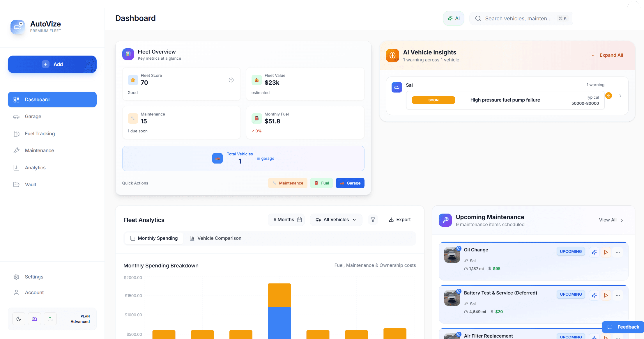Viewport: 644px width, 339px height.
Task: Click Garage quick action button
Action: 350,183
